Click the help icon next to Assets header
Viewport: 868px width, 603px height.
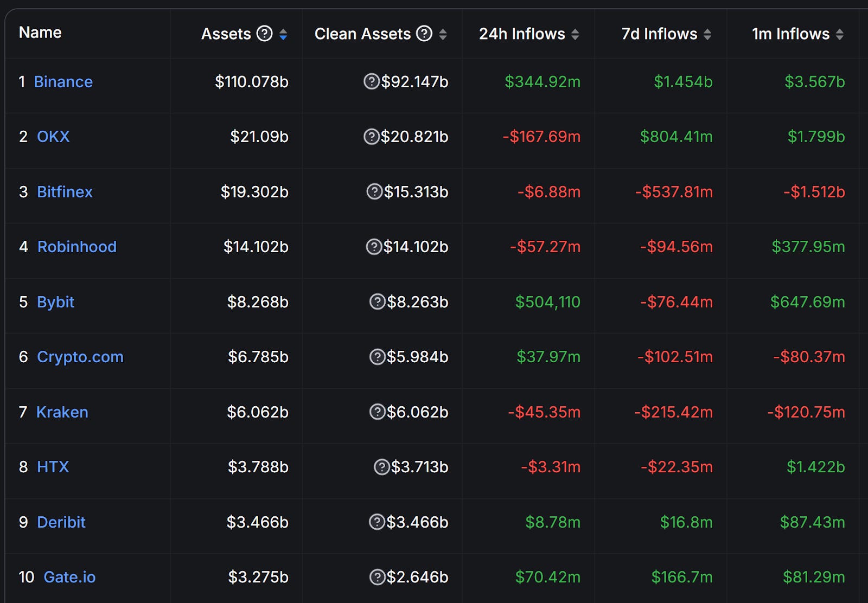pyautogui.click(x=264, y=34)
